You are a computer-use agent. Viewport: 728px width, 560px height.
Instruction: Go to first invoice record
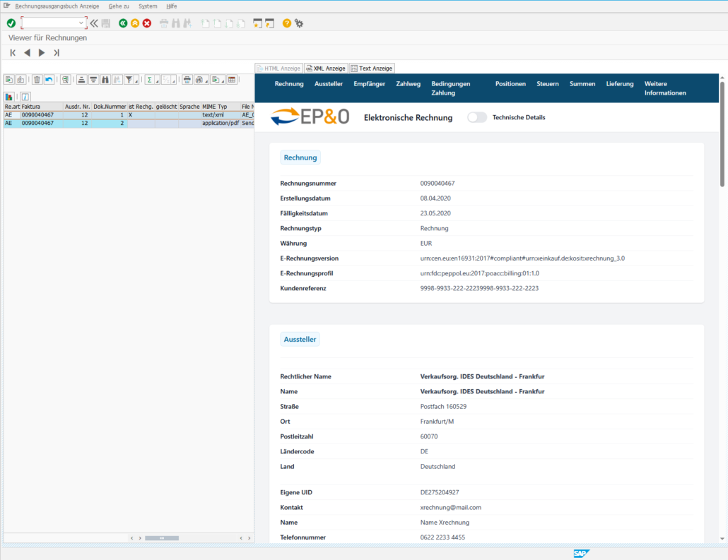coord(13,53)
